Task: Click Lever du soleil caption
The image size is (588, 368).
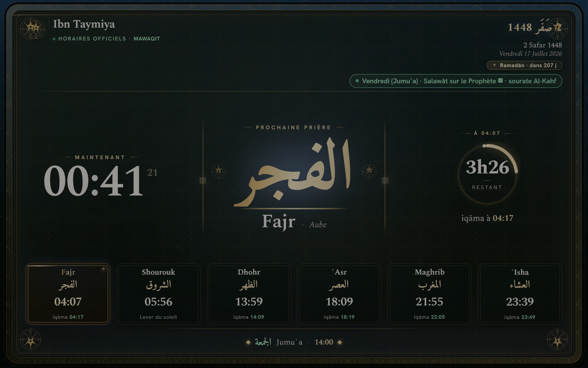Action: tap(158, 317)
